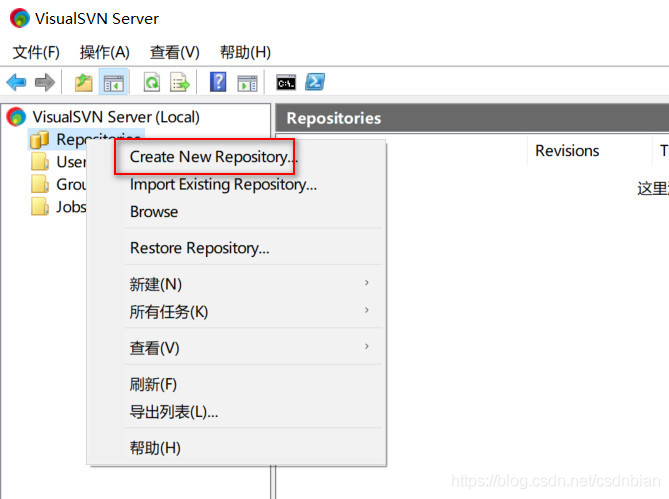Click the Users folder icon in tree
The image size is (669, 499).
(x=40, y=162)
